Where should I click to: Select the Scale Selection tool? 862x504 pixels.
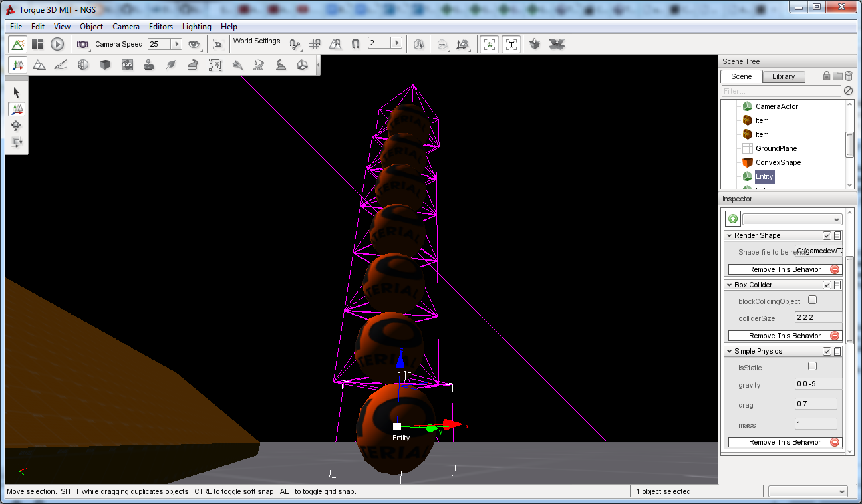click(x=17, y=141)
